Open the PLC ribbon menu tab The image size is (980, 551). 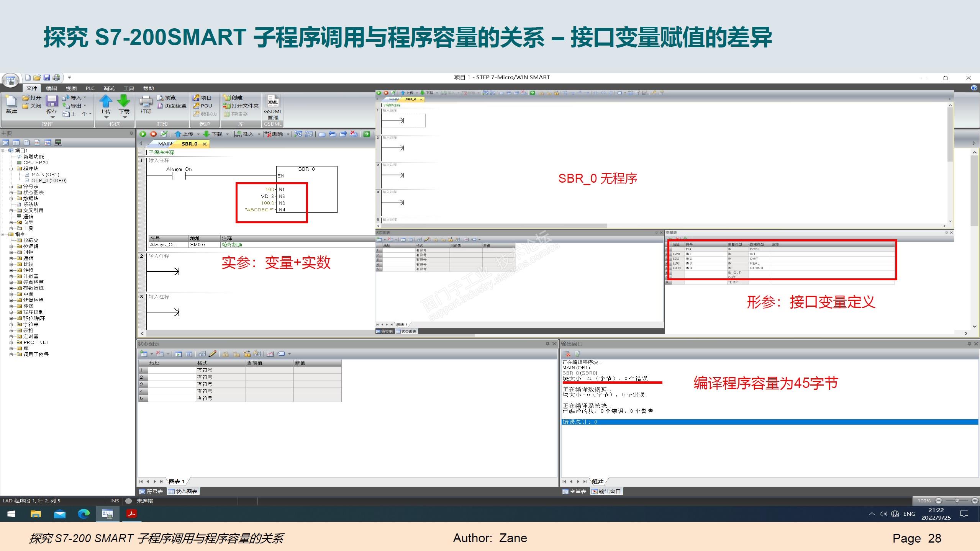tap(90, 88)
